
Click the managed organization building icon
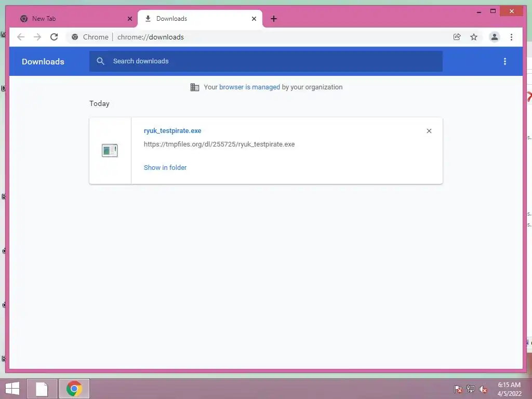coord(195,87)
